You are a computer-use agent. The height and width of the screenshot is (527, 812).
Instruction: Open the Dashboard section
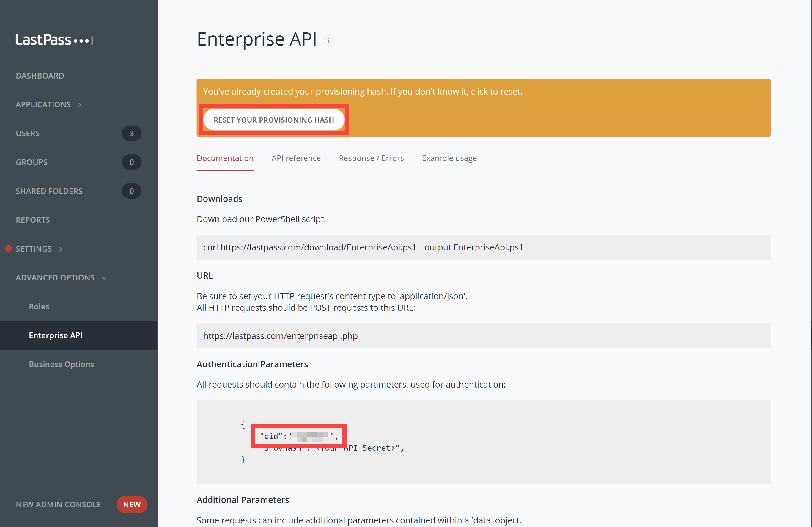pos(40,76)
